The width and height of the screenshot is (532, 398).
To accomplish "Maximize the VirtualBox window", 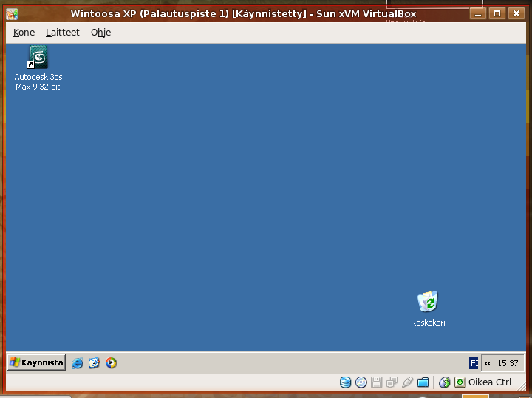I will tap(497, 13).
